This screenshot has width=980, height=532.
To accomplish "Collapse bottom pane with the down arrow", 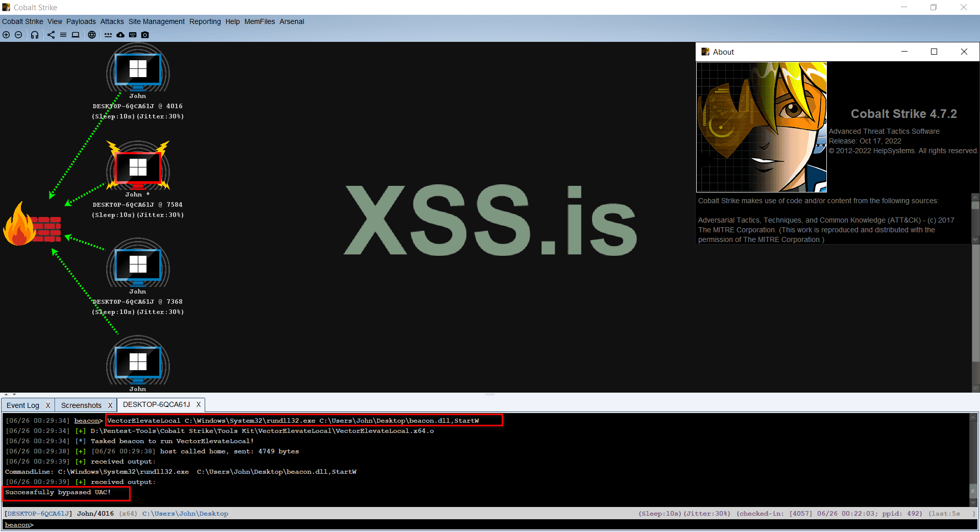I will point(14,394).
